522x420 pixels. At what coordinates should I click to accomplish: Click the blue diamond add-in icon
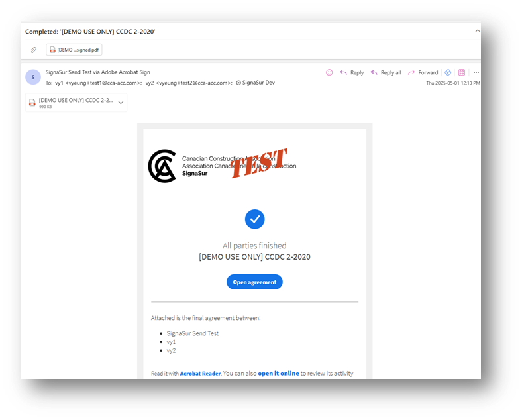coord(448,72)
